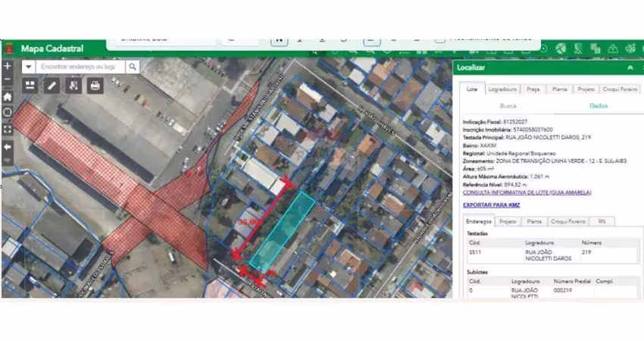Image resolution: width=644 pixels, height=341 pixels.
Task: Toggle full screen map view
Action: pos(8,129)
